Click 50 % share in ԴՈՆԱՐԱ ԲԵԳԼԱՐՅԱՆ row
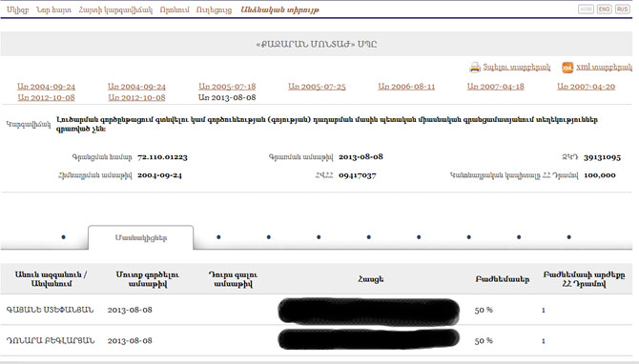Viewport: 639px width, 364px height. pos(484,340)
